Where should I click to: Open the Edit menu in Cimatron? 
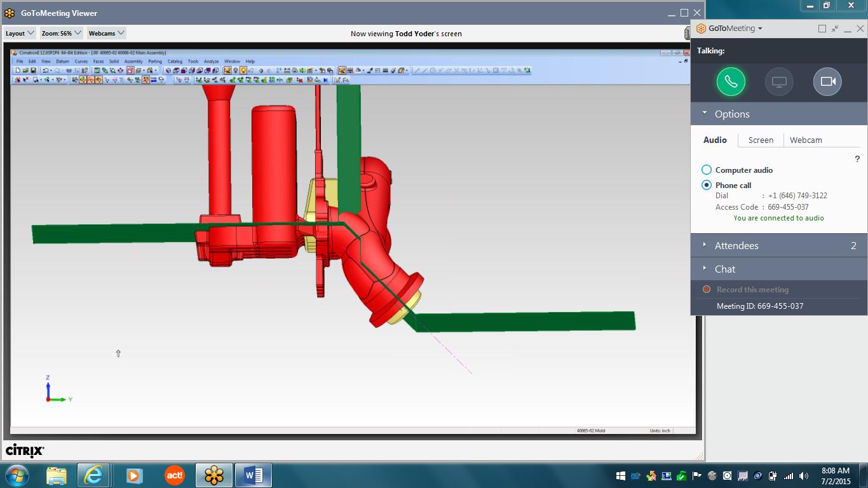pyautogui.click(x=32, y=61)
